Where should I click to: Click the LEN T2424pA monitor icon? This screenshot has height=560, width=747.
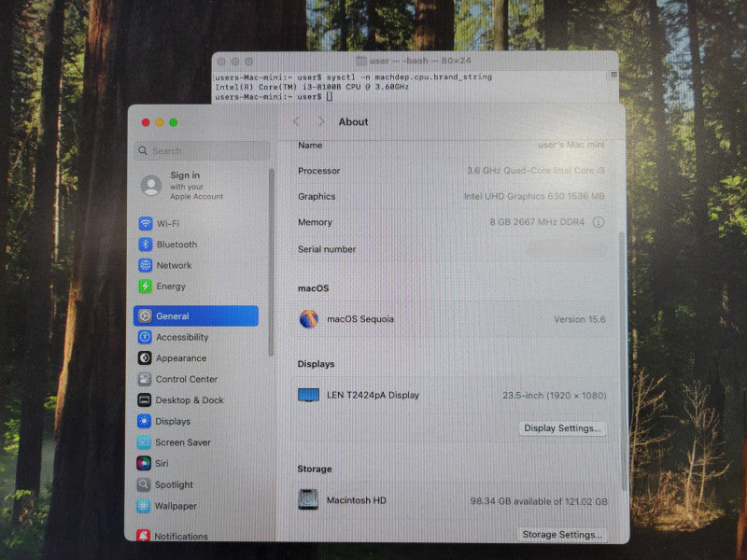point(308,395)
